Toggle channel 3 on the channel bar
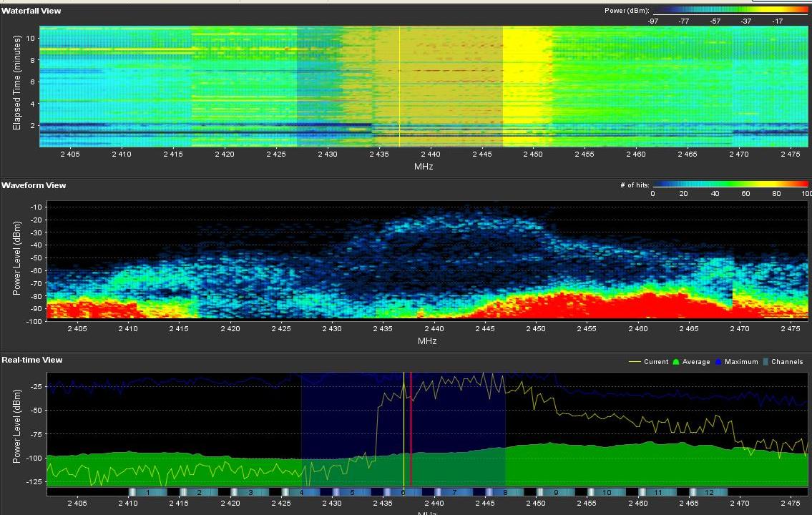Viewport: 812px width, 515px height. (x=250, y=493)
